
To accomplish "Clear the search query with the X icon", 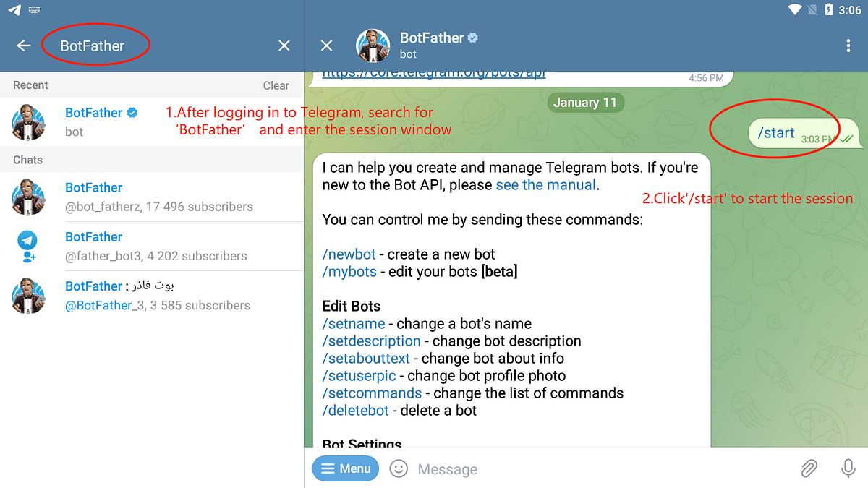I will coord(284,45).
